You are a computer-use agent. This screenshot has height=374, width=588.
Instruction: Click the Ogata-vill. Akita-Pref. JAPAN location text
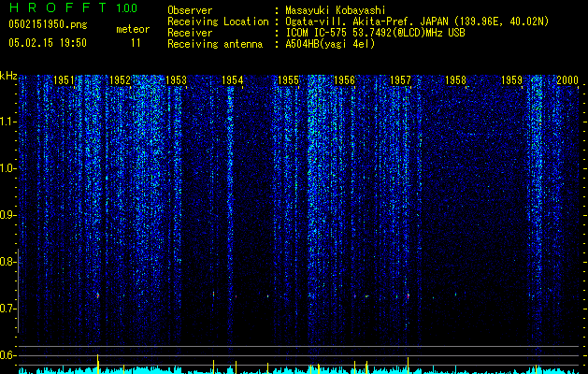[x=417, y=22]
